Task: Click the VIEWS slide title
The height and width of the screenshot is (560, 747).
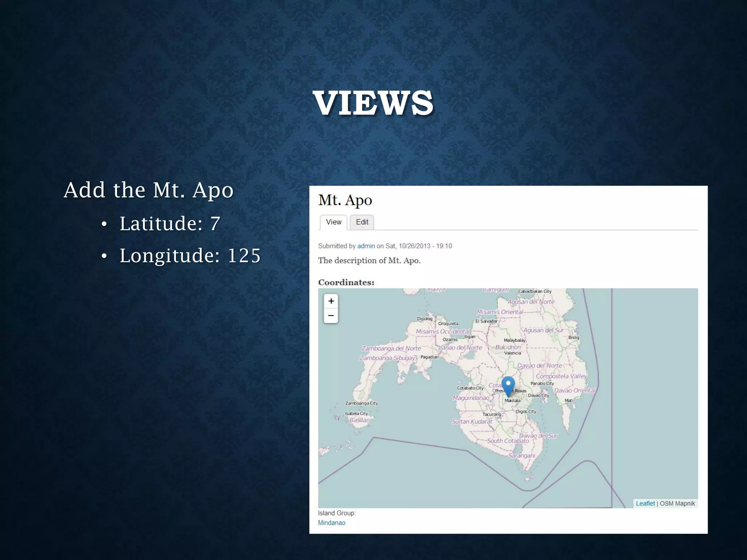Action: (373, 103)
